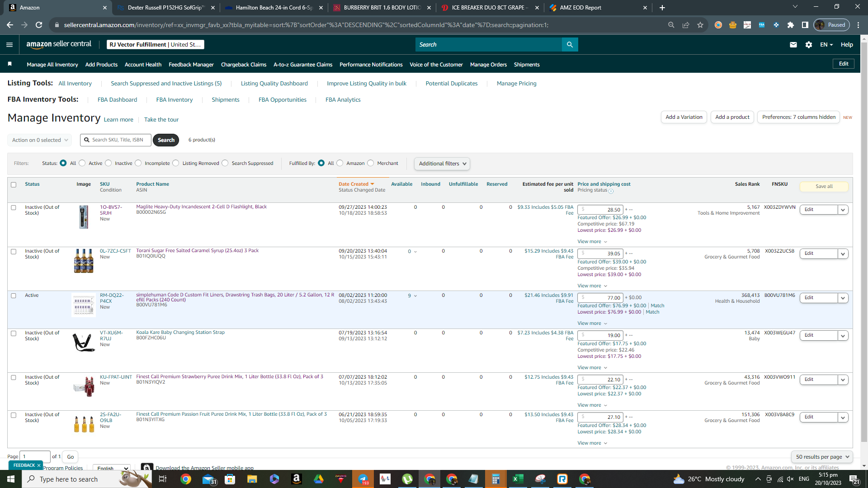The height and width of the screenshot is (488, 868).
Task: Expand the Additional filters dropdown
Action: [x=442, y=164]
